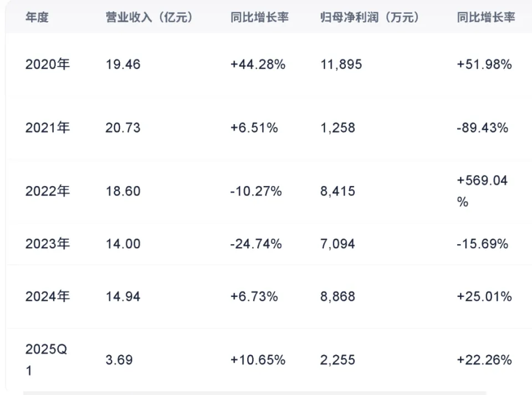Screen dimensions: 532x395
Task: Click the +44.28% growth rate cell
Action: [258, 64]
